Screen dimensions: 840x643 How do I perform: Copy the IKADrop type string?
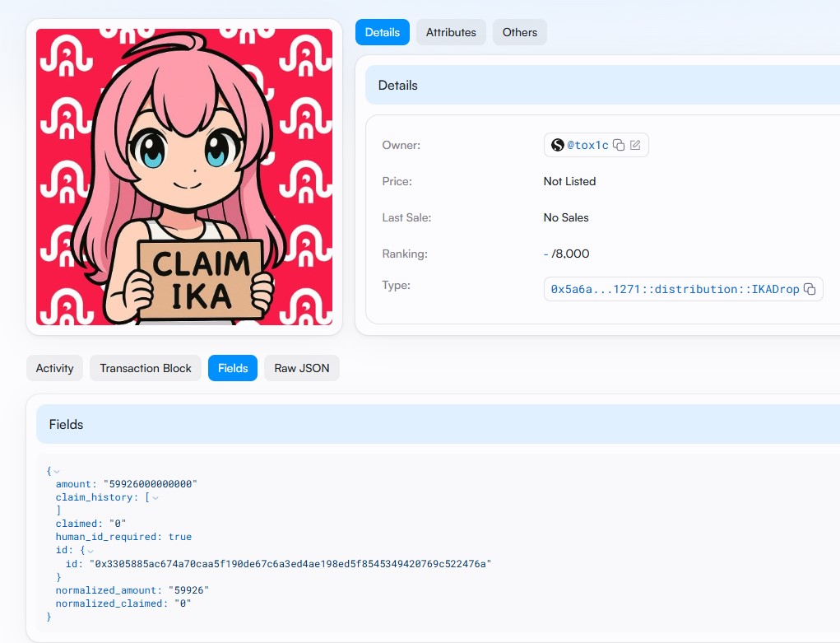810,289
